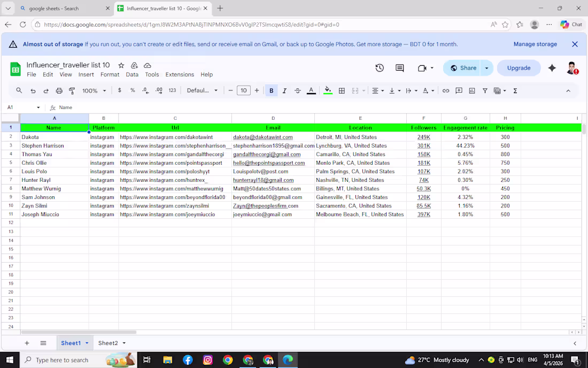Image resolution: width=588 pixels, height=368 pixels.
Task: Open Instagram from Windows taskbar
Action: tap(207, 360)
